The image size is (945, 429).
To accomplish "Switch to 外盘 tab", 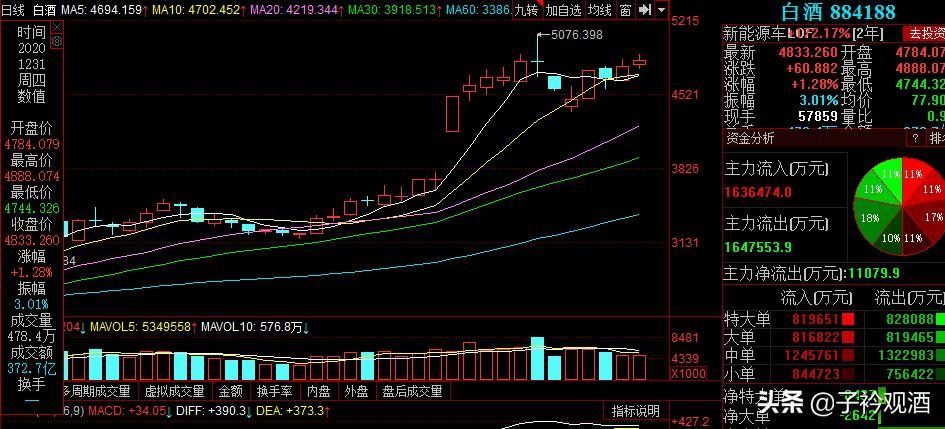I will pos(356,391).
